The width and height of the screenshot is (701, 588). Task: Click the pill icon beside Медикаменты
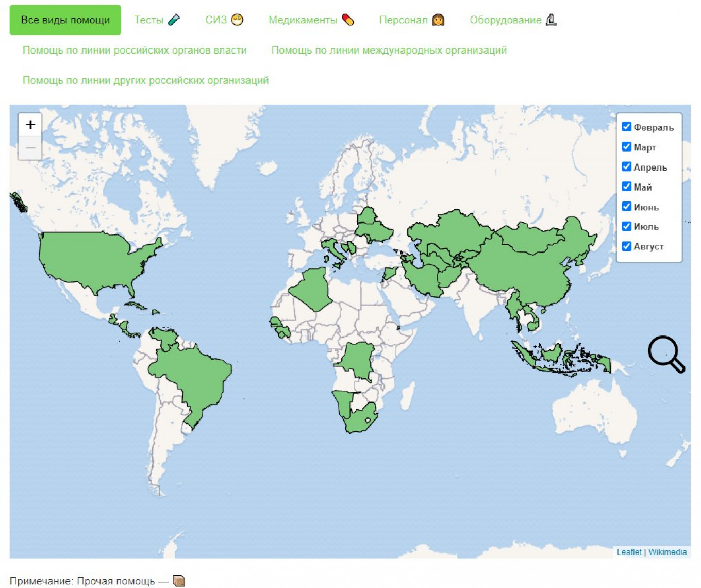pos(348,20)
